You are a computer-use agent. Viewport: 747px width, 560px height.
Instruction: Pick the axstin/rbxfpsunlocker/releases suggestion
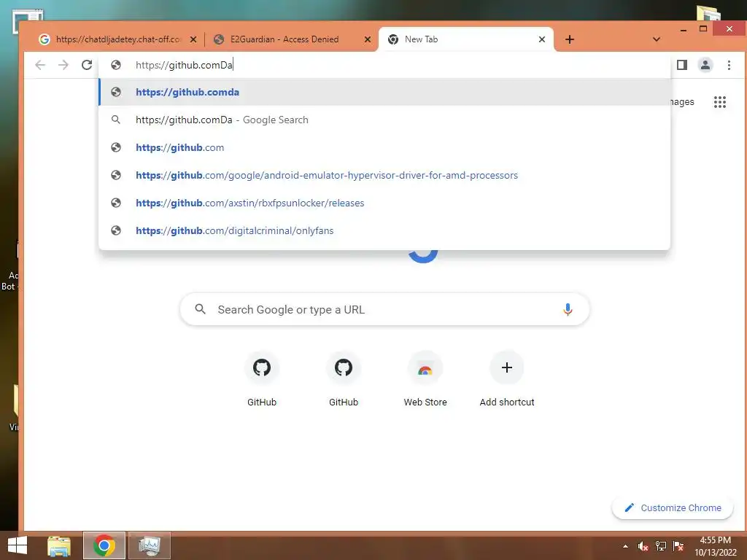[384, 203]
